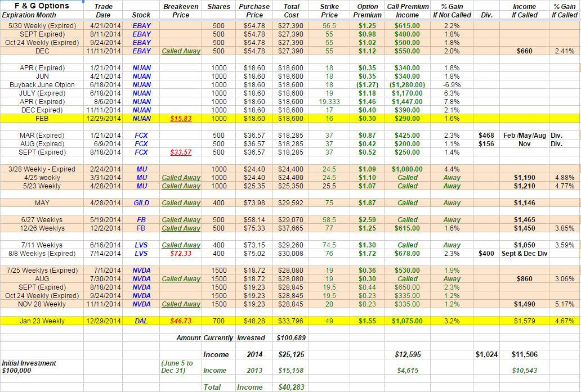Select the 19.333 strike price cell
This screenshot has height=392, width=581.
pyautogui.click(x=329, y=102)
